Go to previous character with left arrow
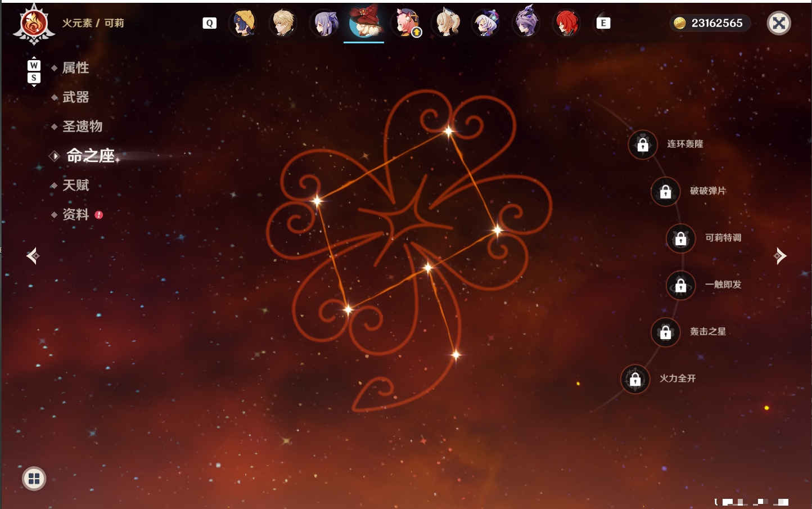The height and width of the screenshot is (509, 812). pyautogui.click(x=33, y=256)
